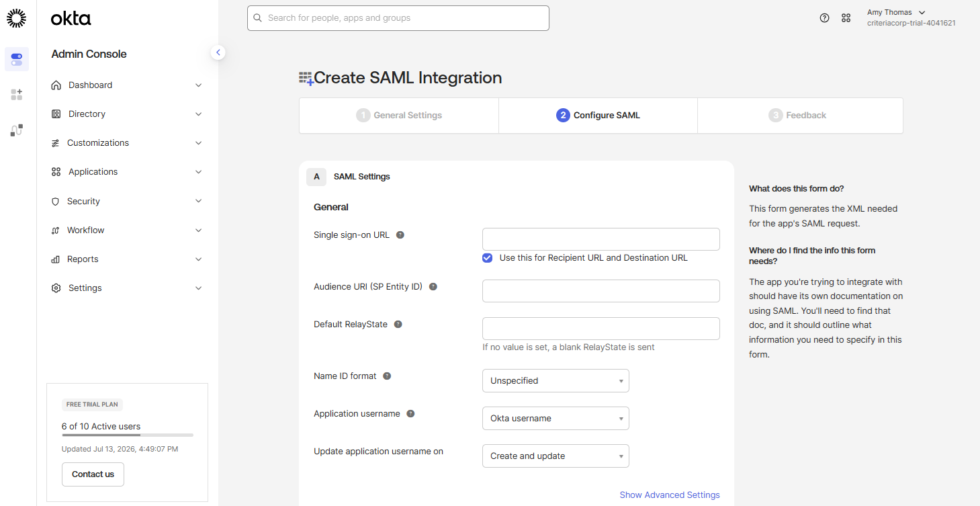Screen dimensions: 980x506
Task: Click the Create SAML Integration app icon
Action: pos(306,79)
